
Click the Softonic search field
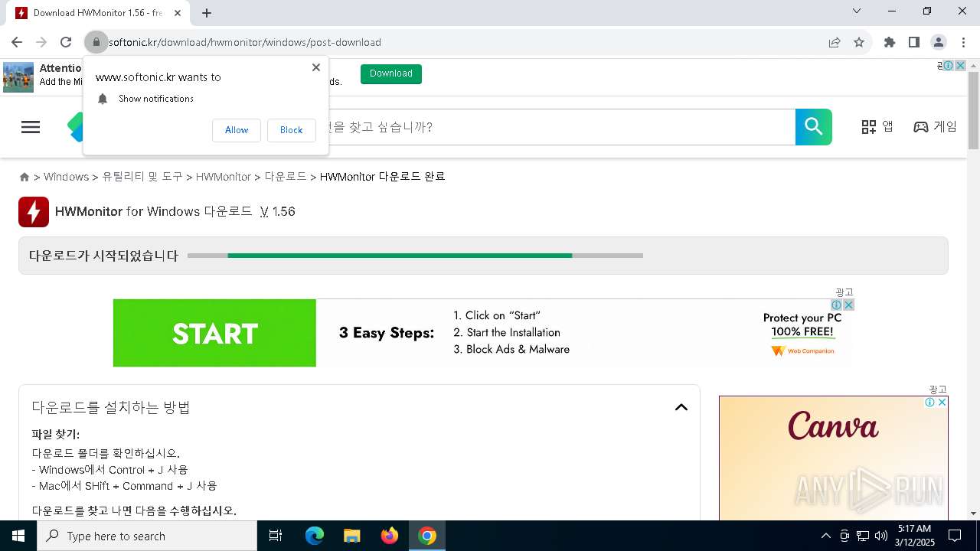tap(563, 127)
